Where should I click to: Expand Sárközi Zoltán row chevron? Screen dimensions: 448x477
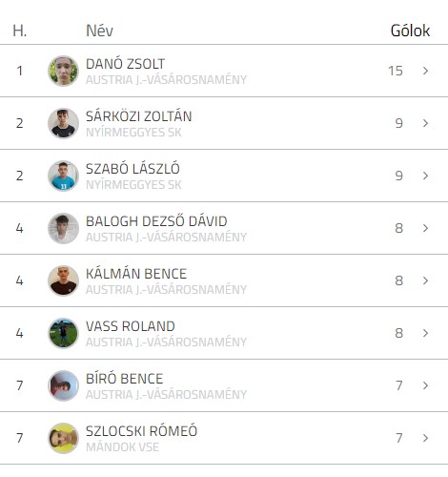click(426, 123)
